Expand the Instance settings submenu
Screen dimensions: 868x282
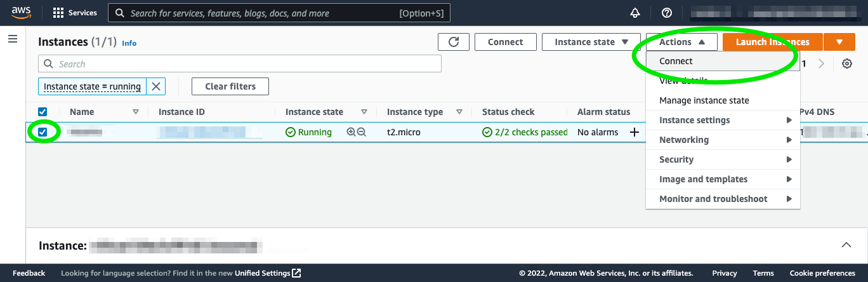coord(723,120)
